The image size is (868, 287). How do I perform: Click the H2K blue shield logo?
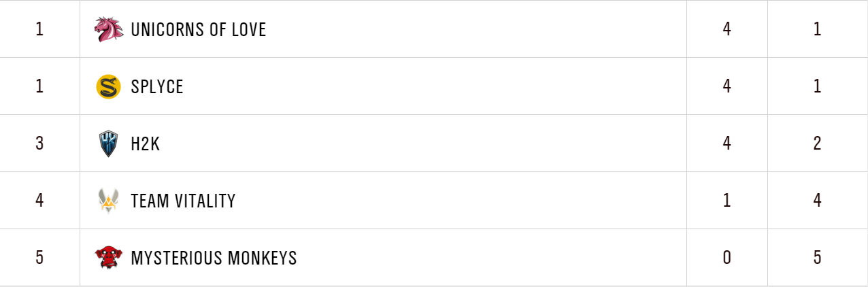click(x=109, y=143)
